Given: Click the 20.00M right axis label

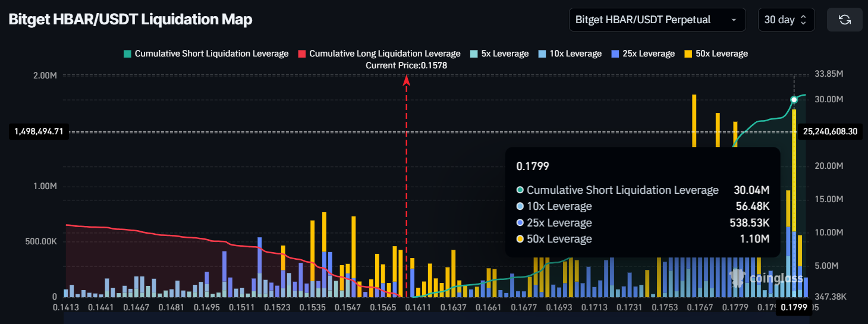Looking at the screenshot, I should pyautogui.click(x=828, y=166).
